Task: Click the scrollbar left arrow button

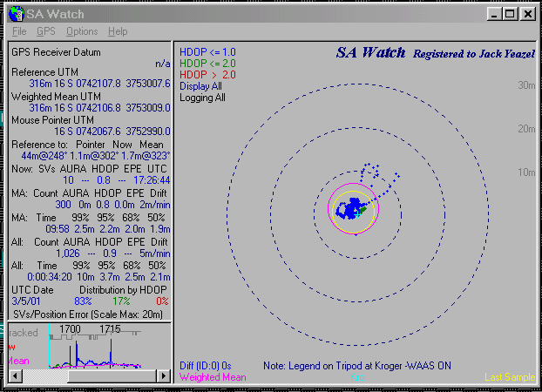Action: [x=16, y=375]
